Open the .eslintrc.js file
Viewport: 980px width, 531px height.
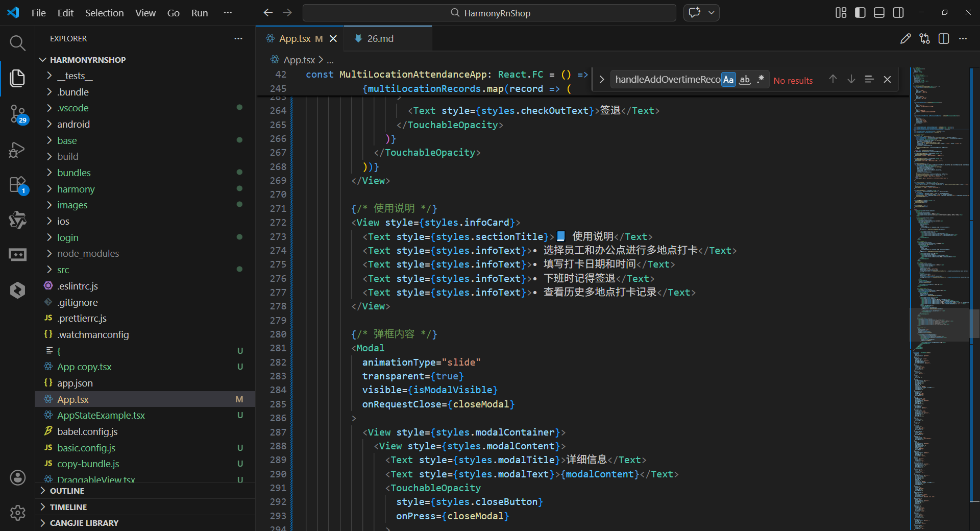(145, 286)
